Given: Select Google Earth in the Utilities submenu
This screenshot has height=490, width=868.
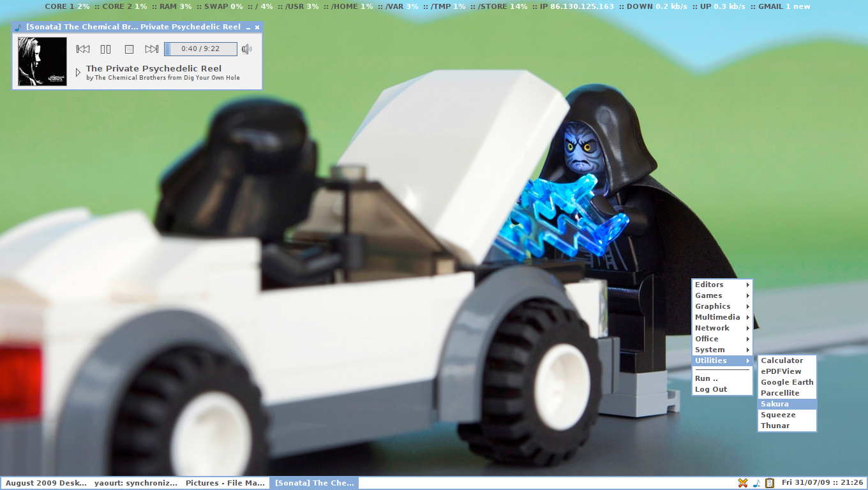Looking at the screenshot, I should 786,382.
